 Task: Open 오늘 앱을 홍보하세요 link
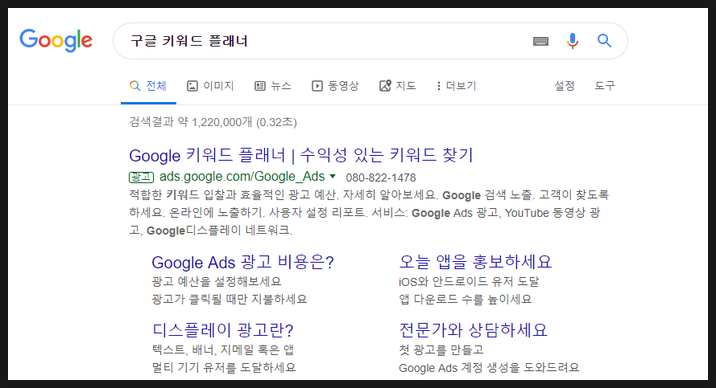coord(475,262)
